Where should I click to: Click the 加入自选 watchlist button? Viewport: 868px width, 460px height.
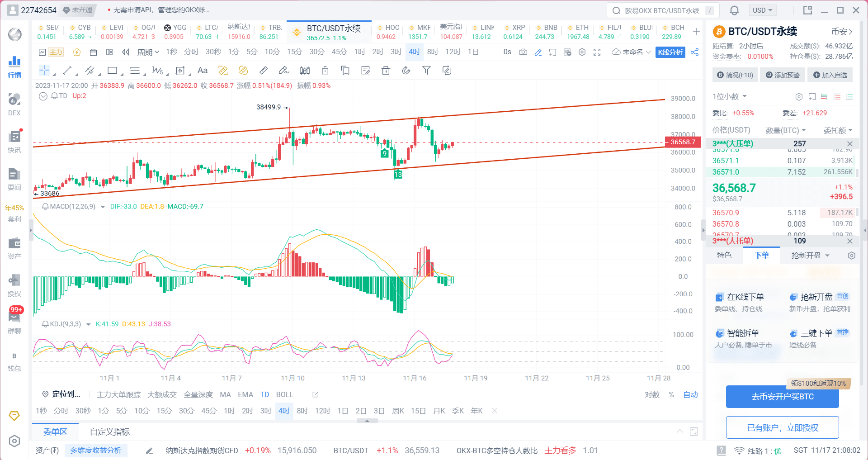point(830,75)
